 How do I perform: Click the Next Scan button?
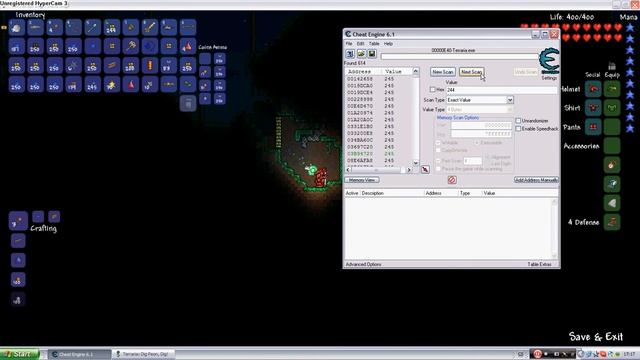[x=471, y=72]
